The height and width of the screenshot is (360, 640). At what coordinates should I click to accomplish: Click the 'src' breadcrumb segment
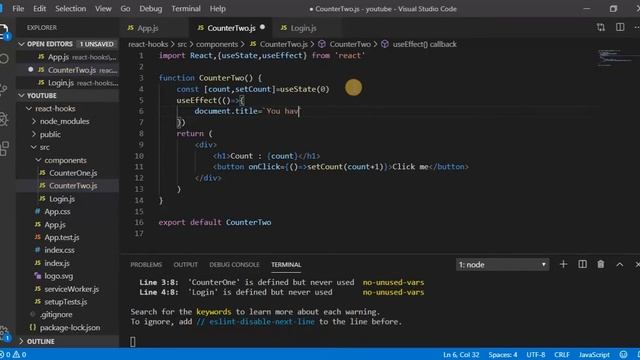(x=182, y=44)
